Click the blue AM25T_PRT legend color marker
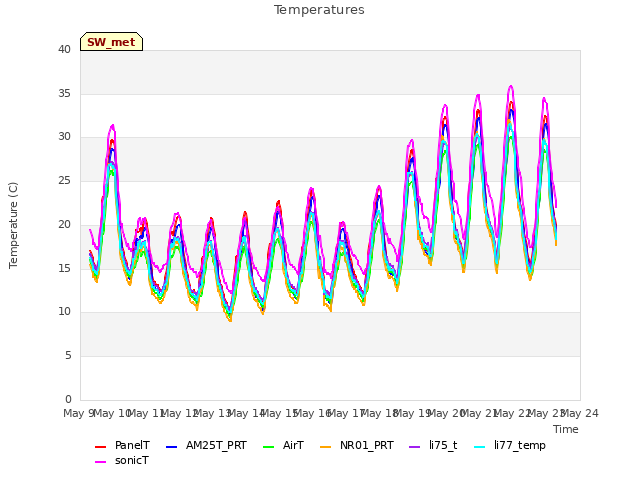 tap(171, 447)
